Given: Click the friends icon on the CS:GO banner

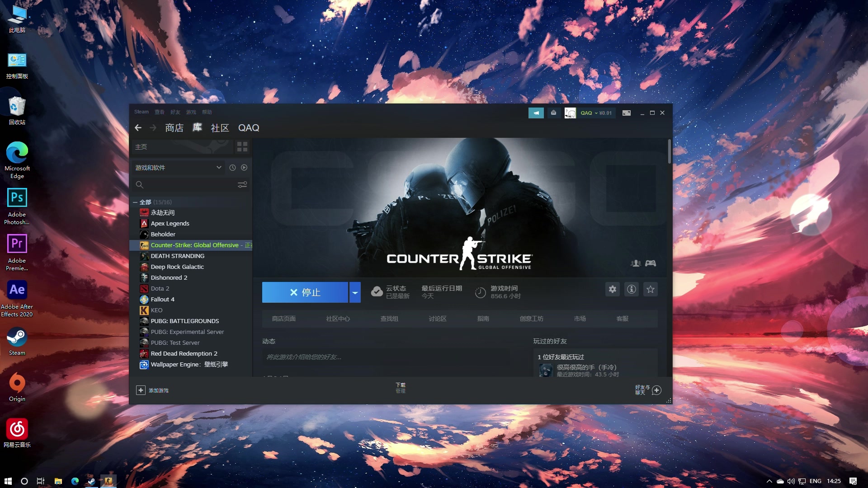Looking at the screenshot, I should [x=636, y=263].
